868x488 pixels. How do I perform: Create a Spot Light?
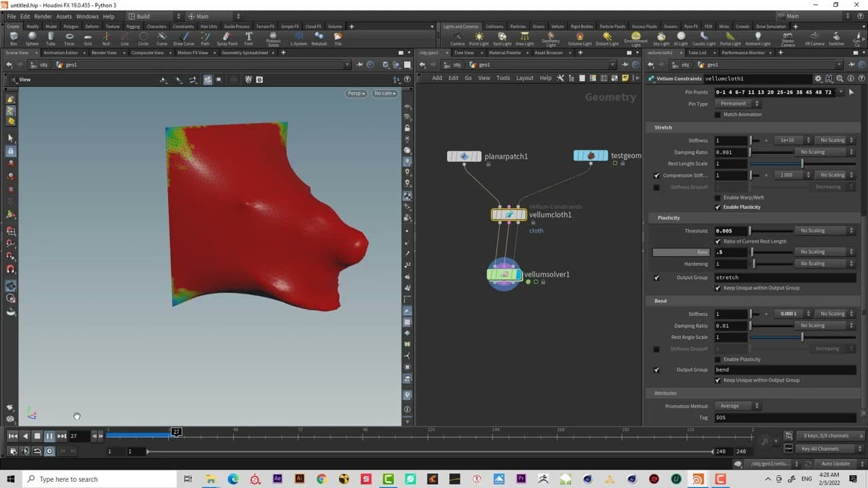[x=502, y=39]
